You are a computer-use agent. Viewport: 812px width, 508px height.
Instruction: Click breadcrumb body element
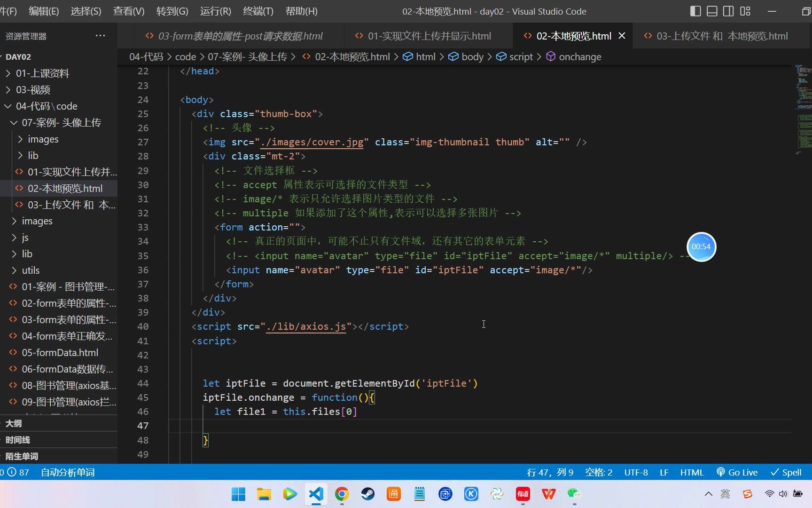point(466,57)
